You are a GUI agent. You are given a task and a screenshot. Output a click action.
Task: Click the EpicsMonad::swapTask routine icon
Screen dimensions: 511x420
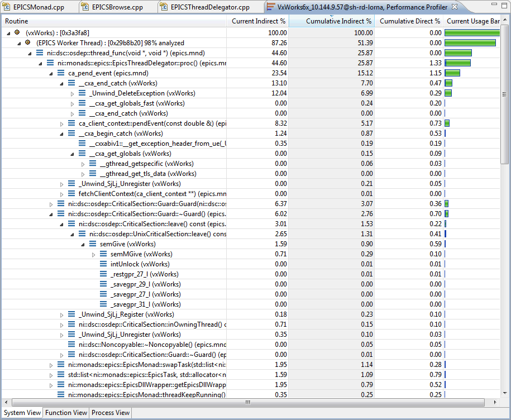pyautogui.click(x=61, y=365)
